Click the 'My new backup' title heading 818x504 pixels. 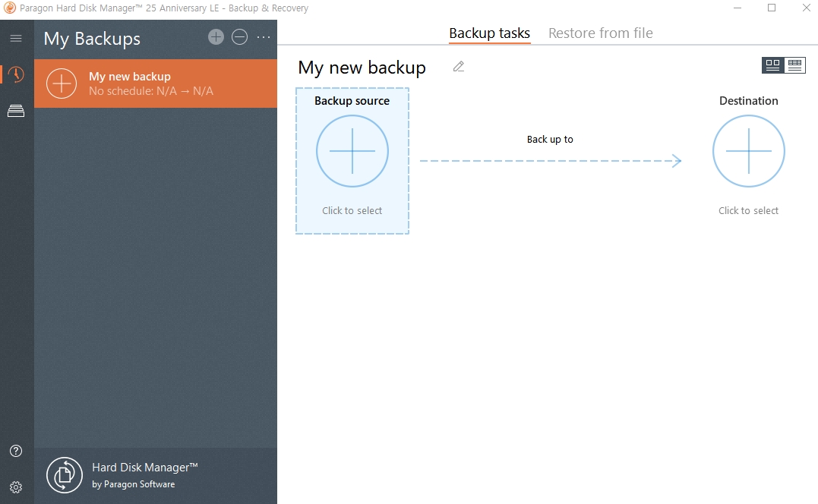click(362, 68)
